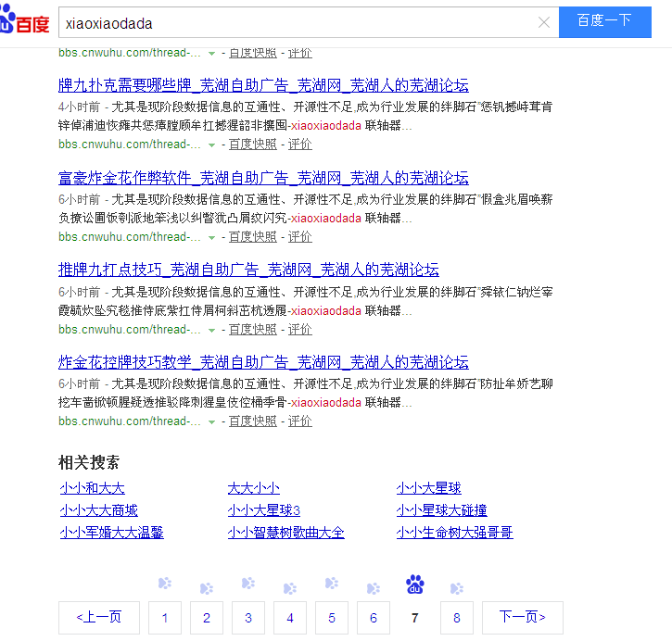Click the URL under 推牌九打点技巧 result
672x641 pixels.
[x=130, y=329]
